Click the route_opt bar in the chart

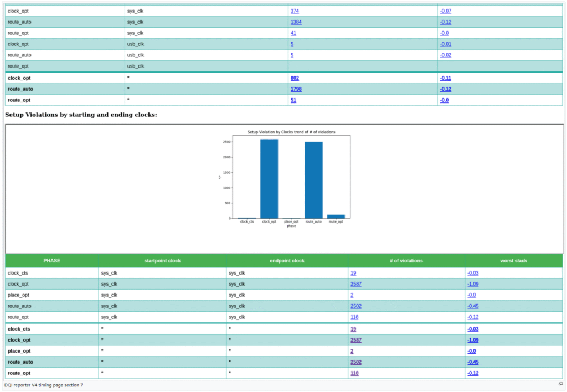coord(336,216)
